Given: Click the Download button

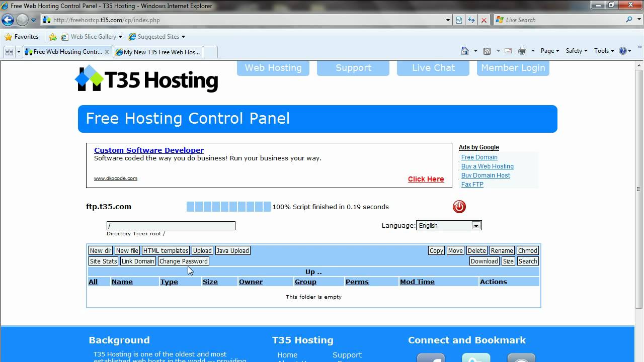Looking at the screenshot, I should tap(484, 261).
